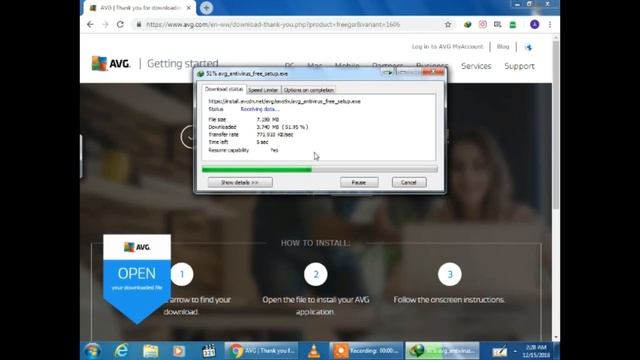Image resolution: width=640 pixels, height=360 pixels.
Task: Click the Show details button
Action: tap(240, 182)
